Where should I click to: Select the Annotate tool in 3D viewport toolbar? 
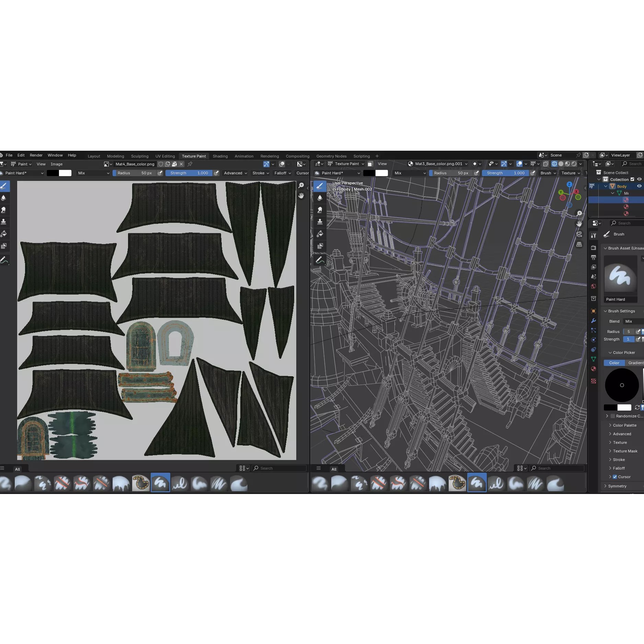[320, 260]
